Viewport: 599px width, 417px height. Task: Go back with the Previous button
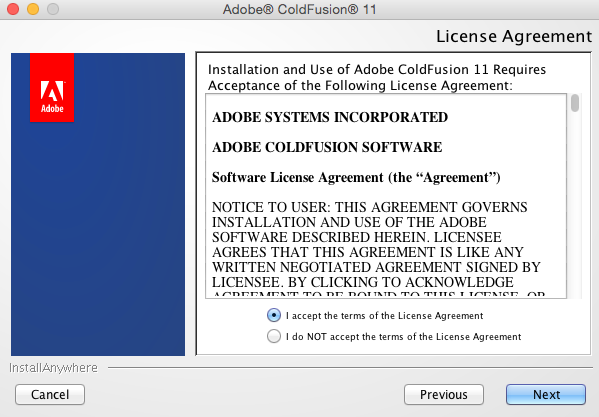[444, 394]
